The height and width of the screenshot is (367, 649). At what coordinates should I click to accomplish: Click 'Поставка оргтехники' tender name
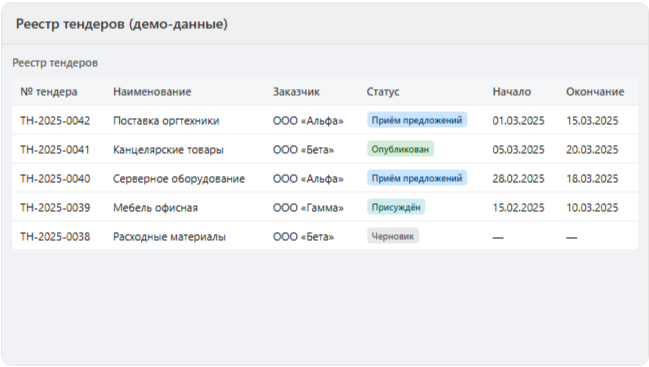pyautogui.click(x=166, y=121)
